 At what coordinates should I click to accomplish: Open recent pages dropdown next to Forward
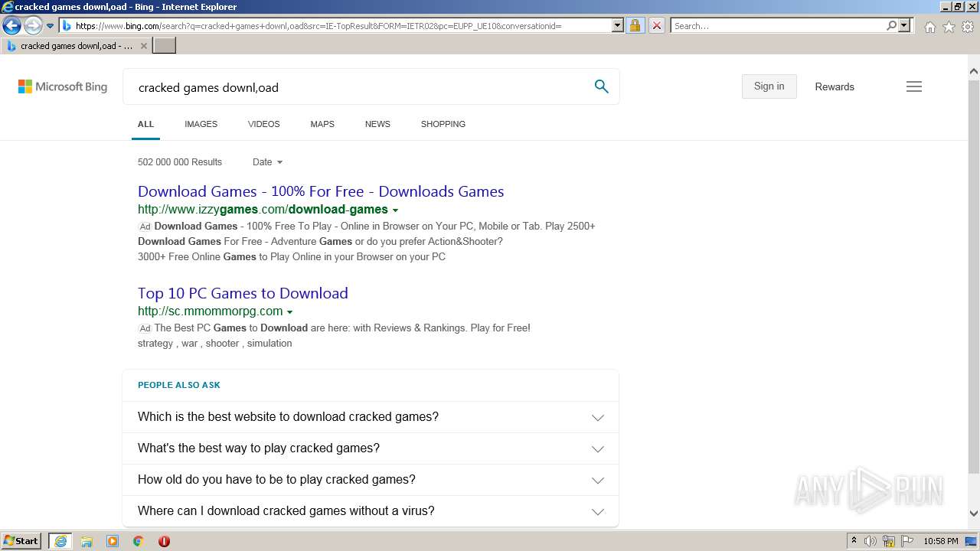click(51, 26)
